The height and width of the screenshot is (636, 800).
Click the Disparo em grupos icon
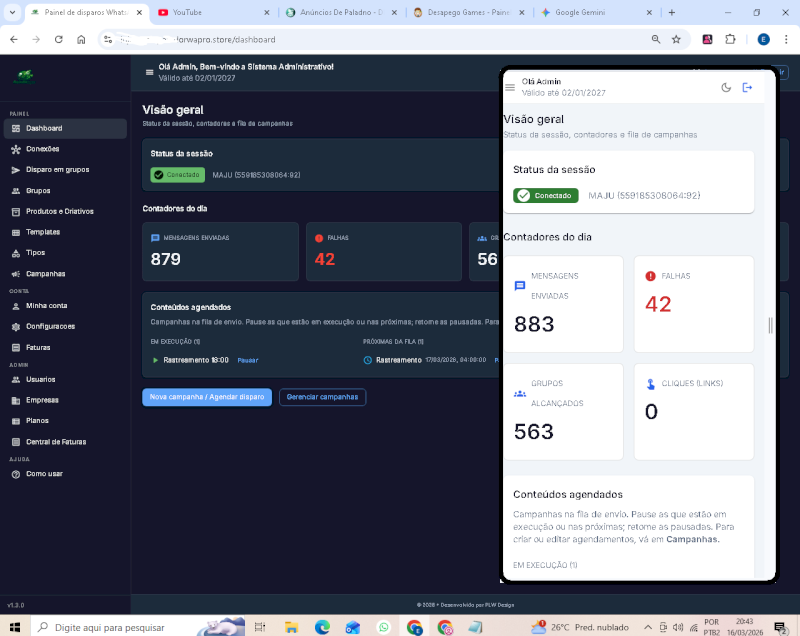tap(15, 170)
